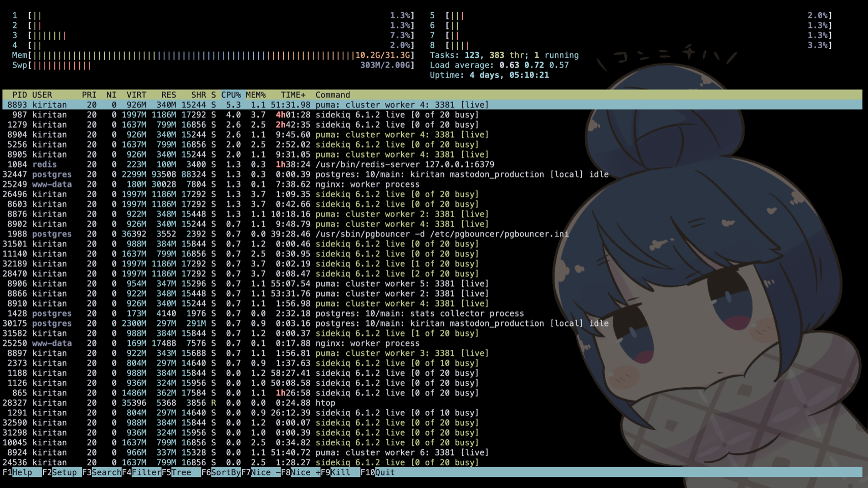Select sidekiq row PID 865 with 1h26:58
The height and width of the screenshot is (488, 868).
coord(432,393)
